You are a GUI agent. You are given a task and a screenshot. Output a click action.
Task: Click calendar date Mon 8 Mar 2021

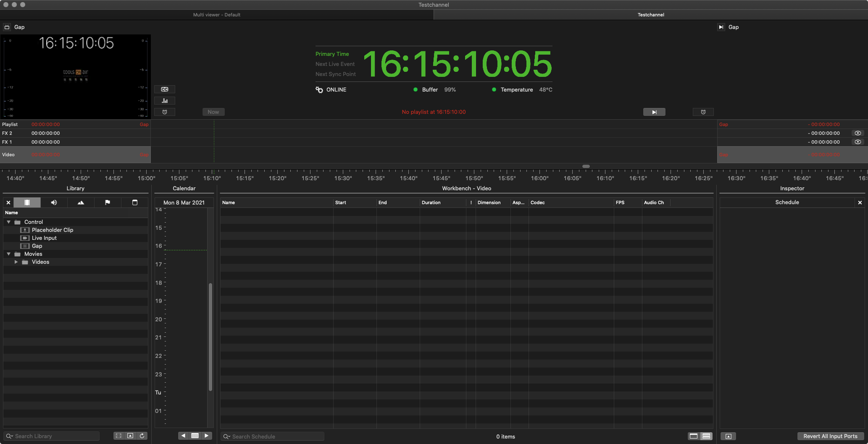(184, 202)
